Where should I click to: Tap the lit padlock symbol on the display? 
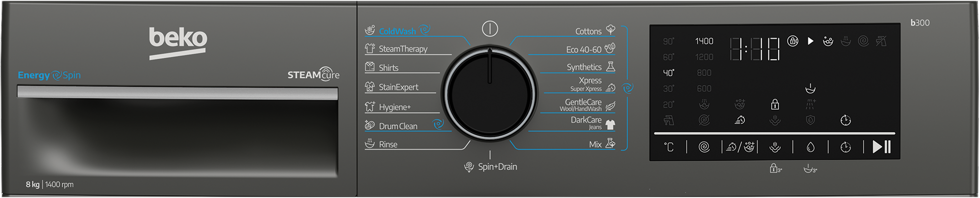coord(775,104)
